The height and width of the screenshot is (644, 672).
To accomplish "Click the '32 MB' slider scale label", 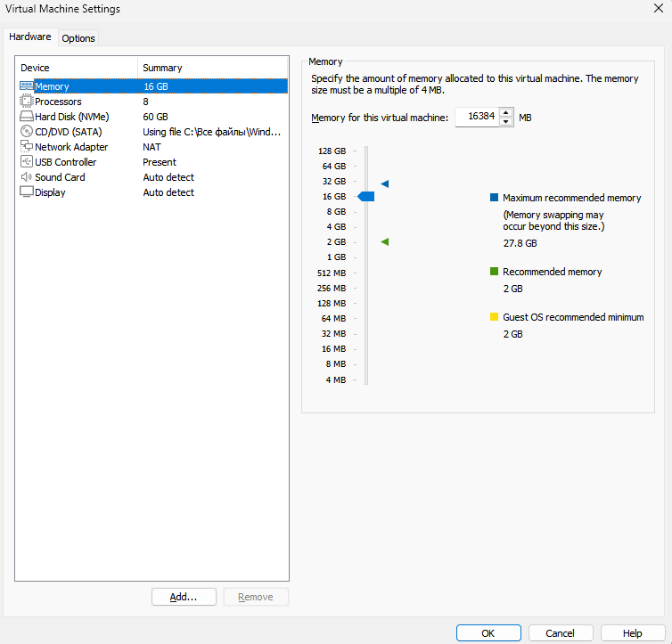I will (x=333, y=333).
